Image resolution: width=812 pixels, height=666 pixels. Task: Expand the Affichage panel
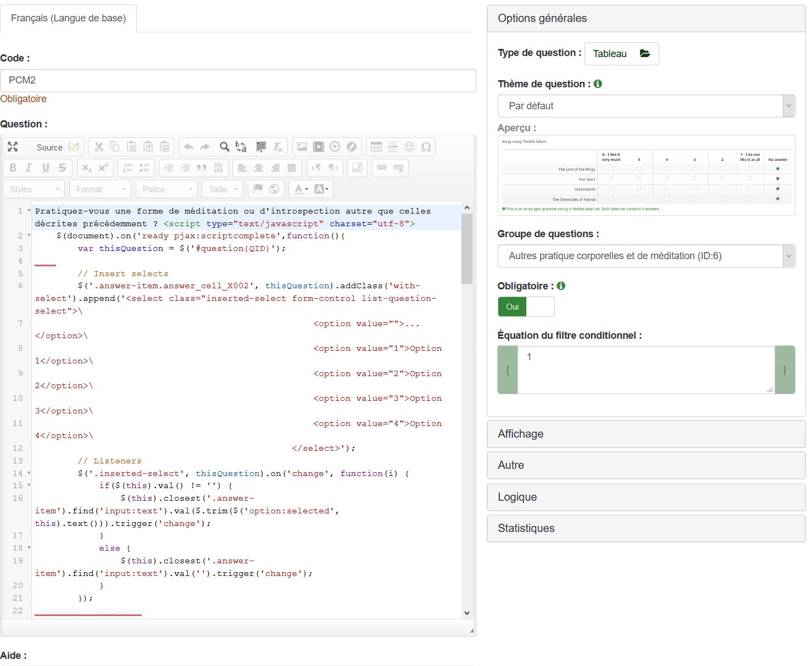(646, 434)
